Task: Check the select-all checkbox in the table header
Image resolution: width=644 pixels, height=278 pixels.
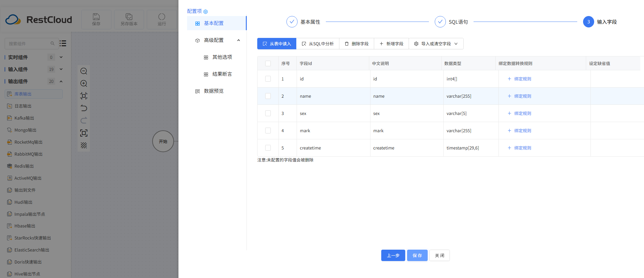Action: (x=268, y=63)
